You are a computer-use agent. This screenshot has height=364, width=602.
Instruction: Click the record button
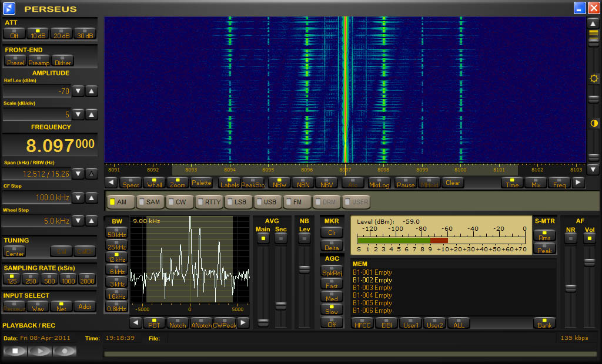[65, 350]
